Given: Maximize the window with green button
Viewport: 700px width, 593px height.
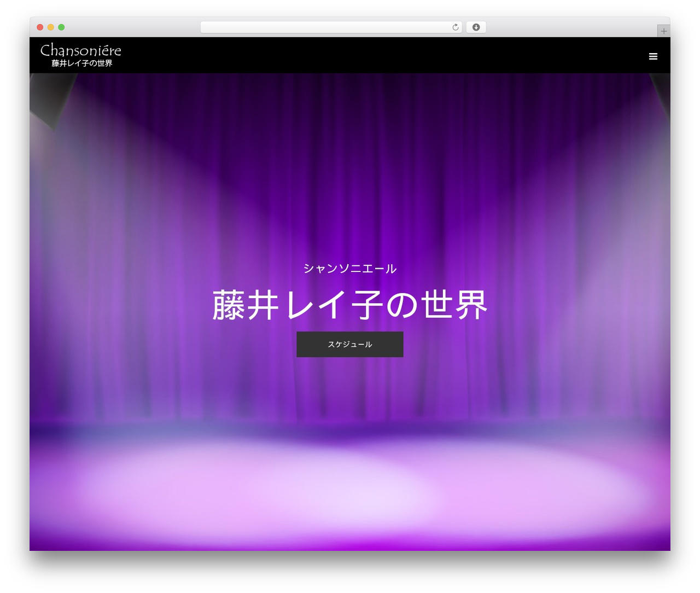Looking at the screenshot, I should point(61,27).
